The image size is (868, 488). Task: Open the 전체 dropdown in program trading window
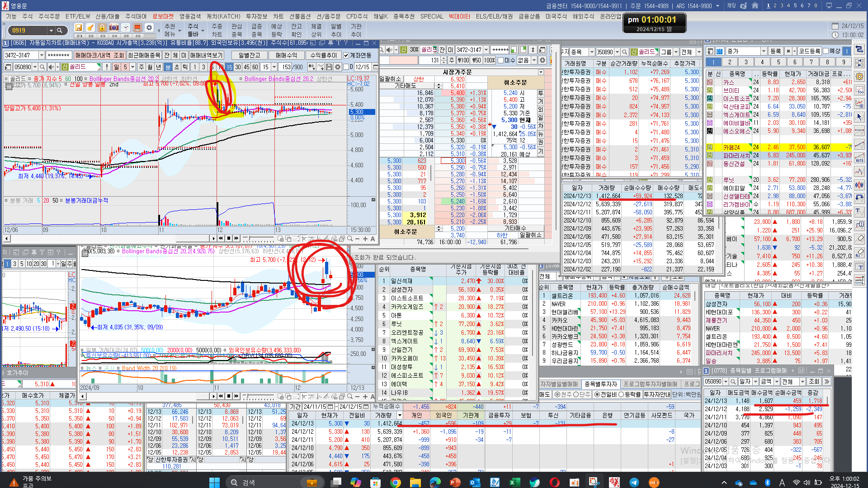(x=802, y=382)
